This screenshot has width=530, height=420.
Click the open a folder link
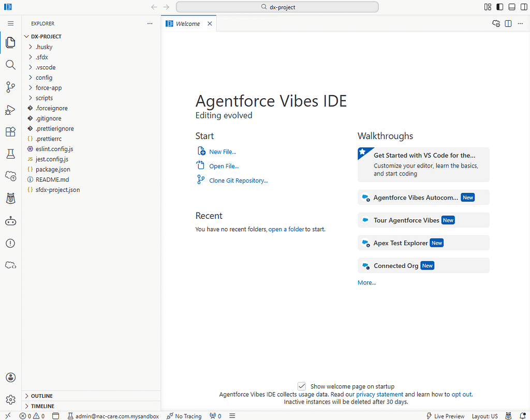pos(286,229)
